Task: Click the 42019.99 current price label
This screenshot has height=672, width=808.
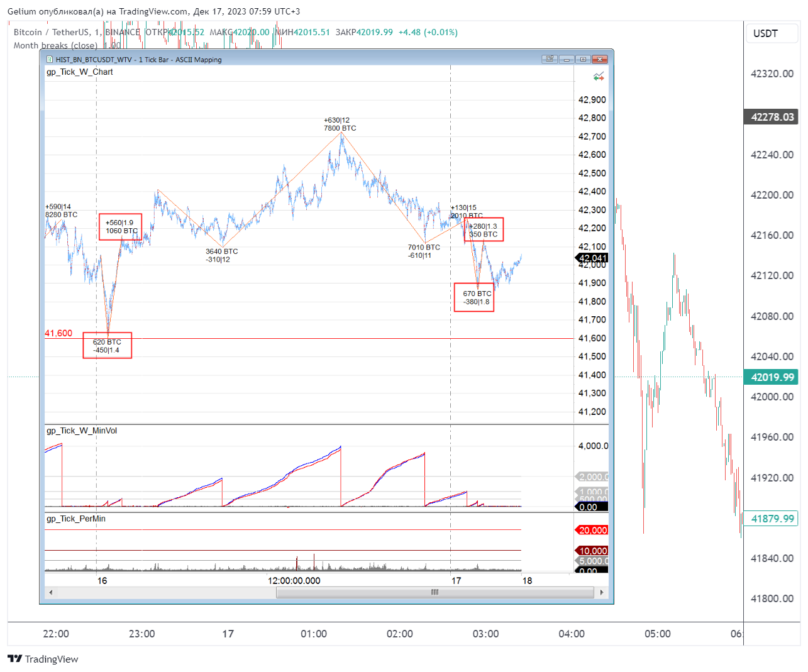Action: [772, 377]
